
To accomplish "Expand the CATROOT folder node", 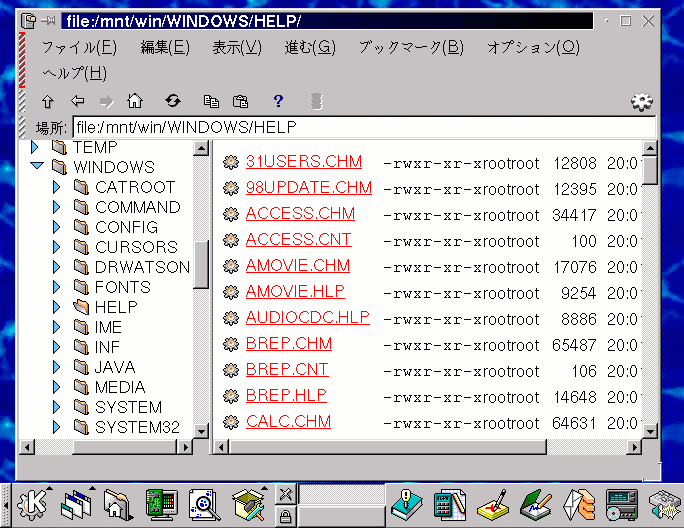I will [x=57, y=187].
